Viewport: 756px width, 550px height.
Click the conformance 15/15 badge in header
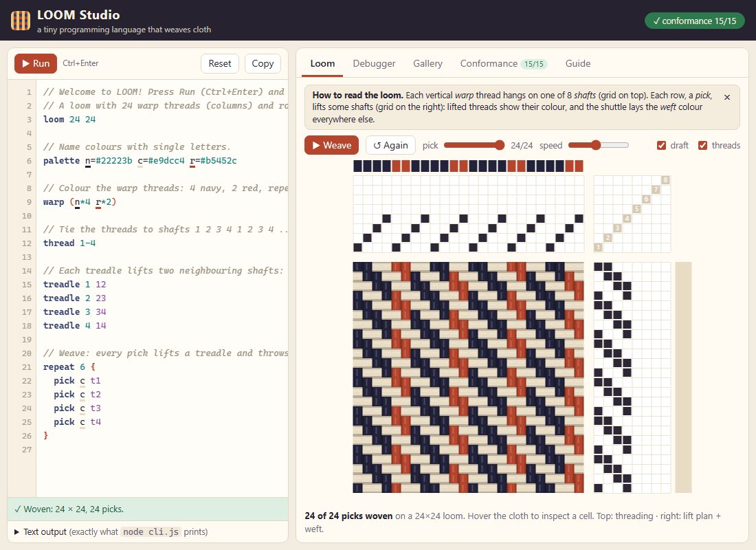(694, 21)
